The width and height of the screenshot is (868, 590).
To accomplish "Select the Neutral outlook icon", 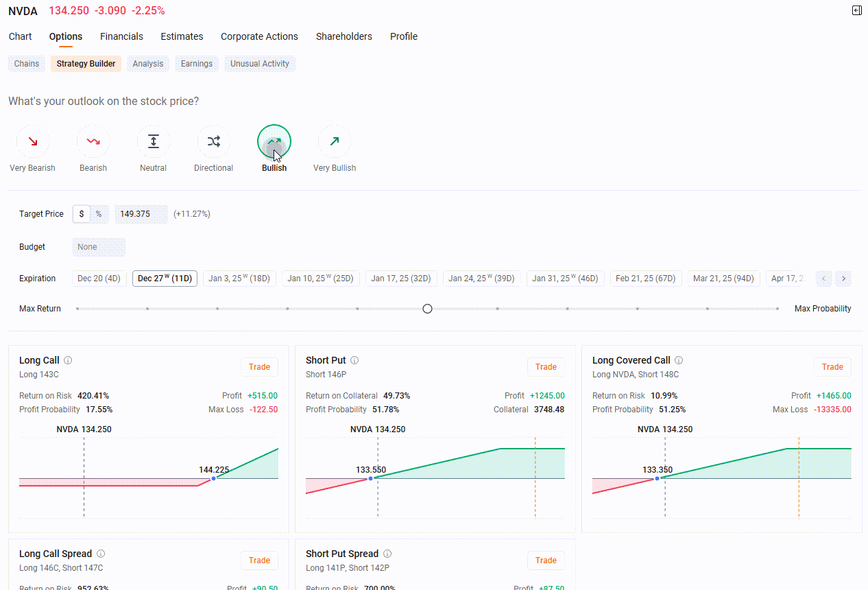I will pyautogui.click(x=153, y=141).
